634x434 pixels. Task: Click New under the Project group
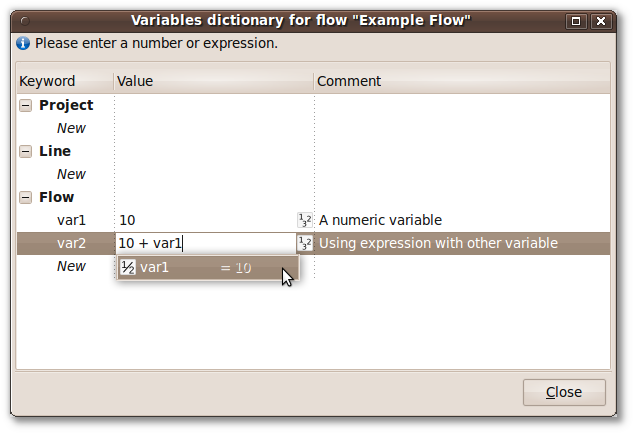[71, 128]
